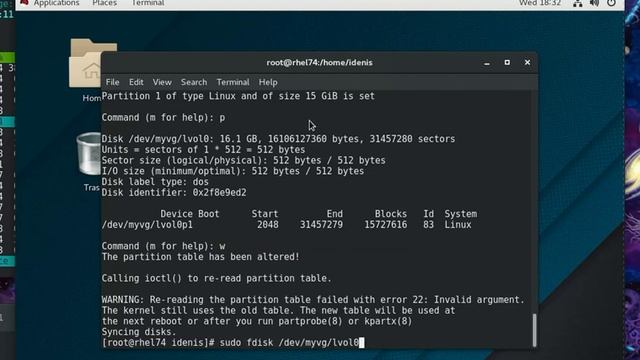Click the Disk identifier: 0x2f8e9ed2 line

pyautogui.click(x=174, y=192)
